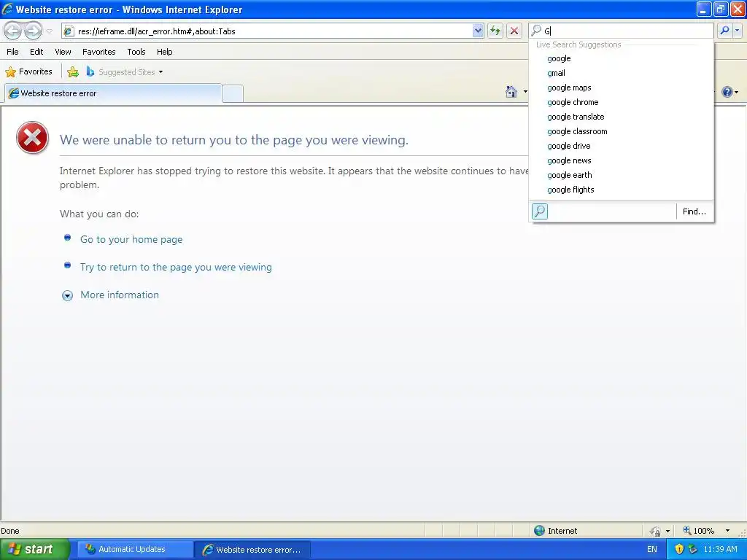This screenshot has height=560, width=747.
Task: Choose the 'google earth' suggestion
Action: [622, 175]
